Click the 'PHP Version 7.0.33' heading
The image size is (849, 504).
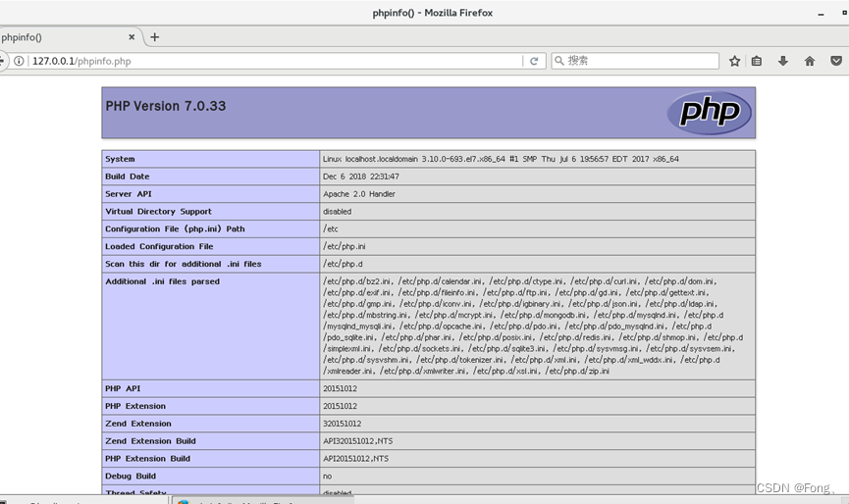(166, 106)
